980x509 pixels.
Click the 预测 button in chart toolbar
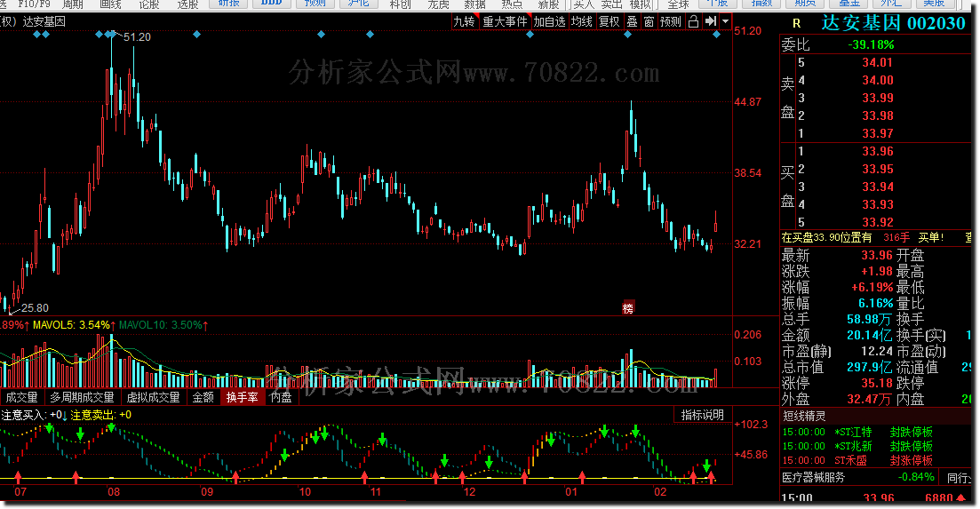click(671, 21)
